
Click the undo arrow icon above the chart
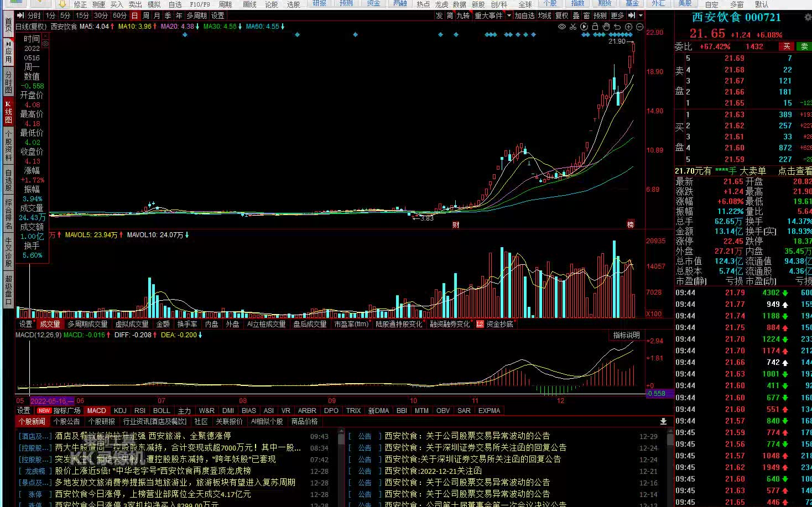[617, 27]
